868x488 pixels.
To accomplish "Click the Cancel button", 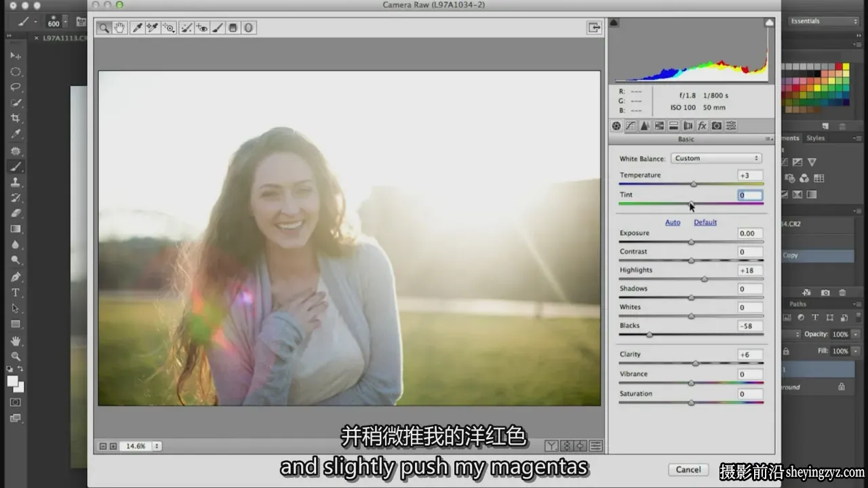I will [x=688, y=470].
